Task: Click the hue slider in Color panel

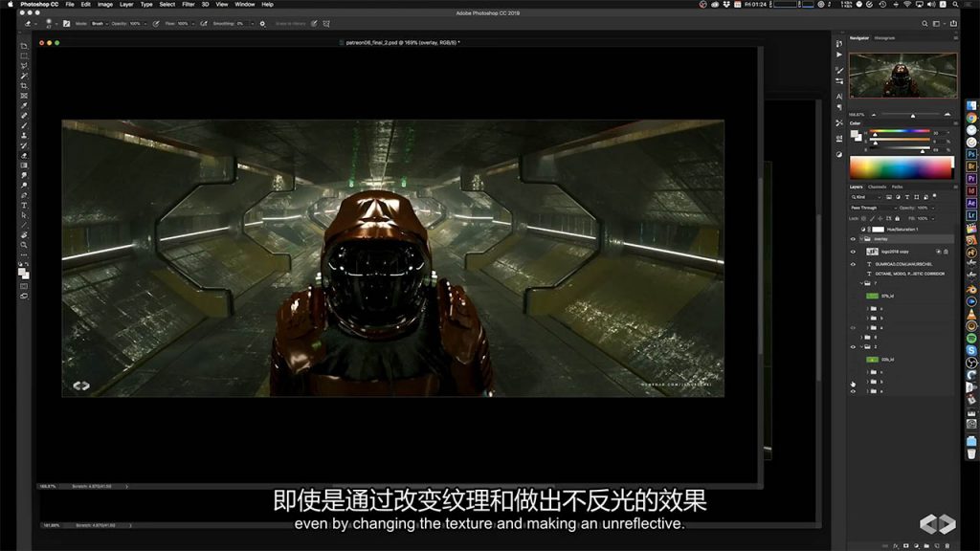Action: click(x=900, y=132)
